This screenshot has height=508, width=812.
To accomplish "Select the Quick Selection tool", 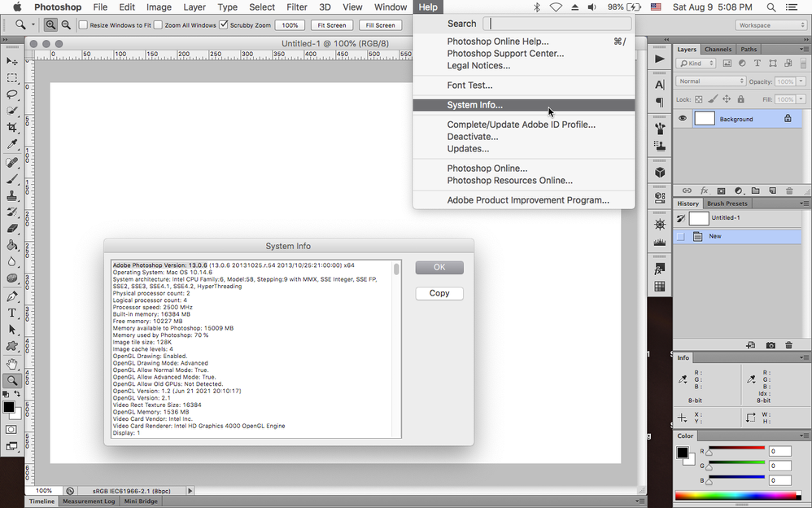I will pos(11,111).
